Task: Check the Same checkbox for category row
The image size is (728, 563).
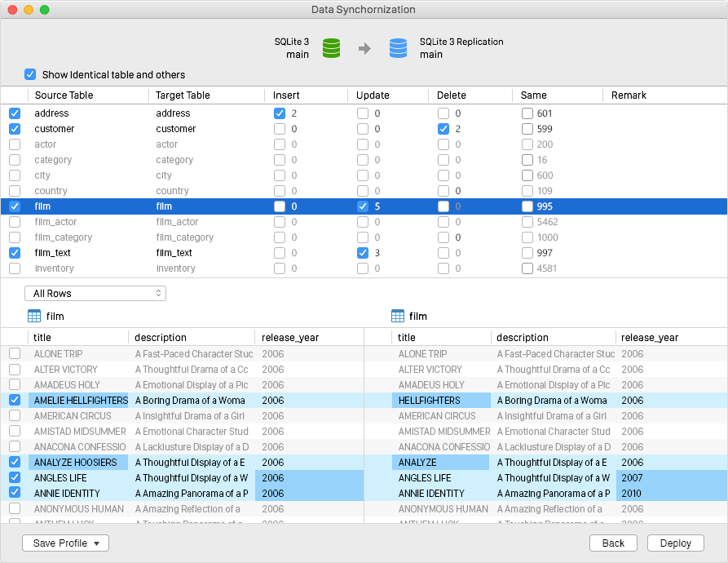Action: (527, 160)
